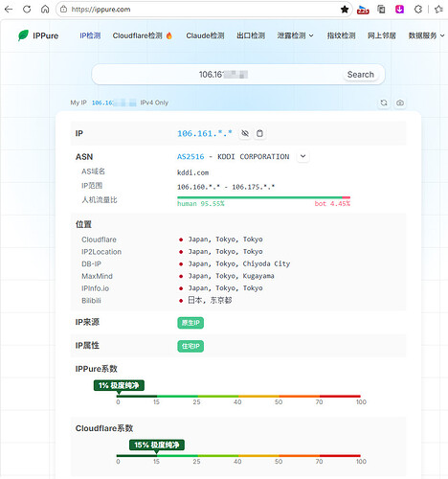448x479 pixels.
Task: Open the 指纹检测 nav item
Action: (x=341, y=35)
